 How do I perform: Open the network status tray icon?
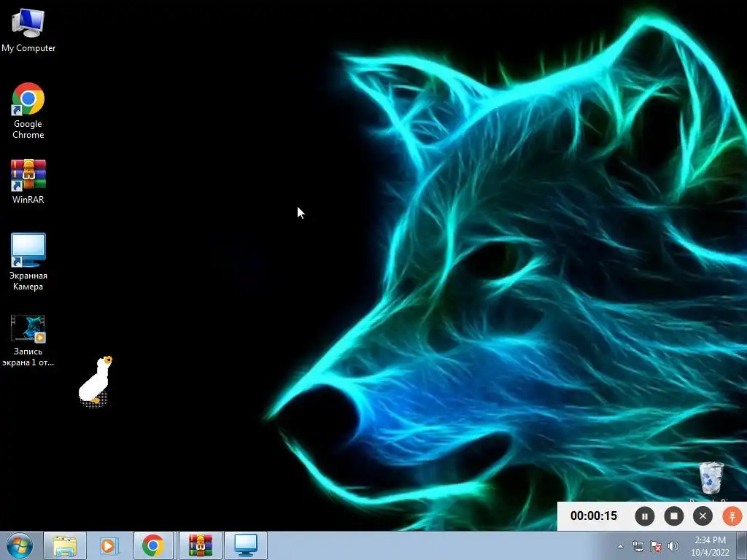point(638,546)
